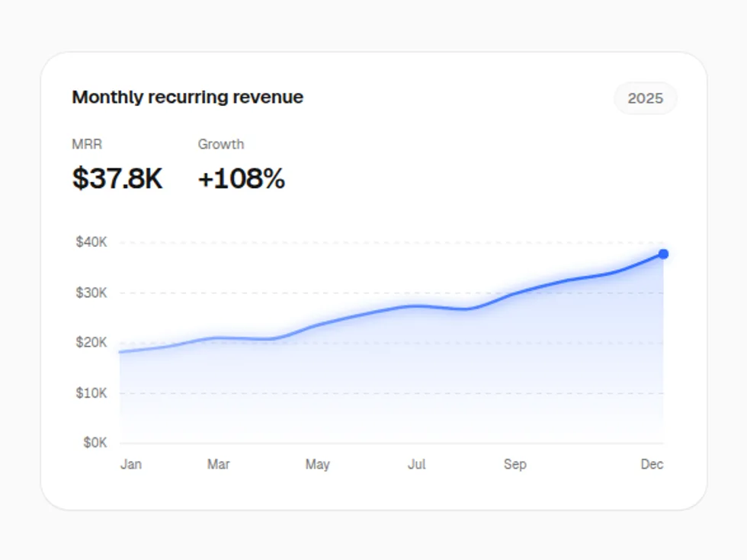Select the December data point on chart
747x560 pixels.
coord(663,254)
